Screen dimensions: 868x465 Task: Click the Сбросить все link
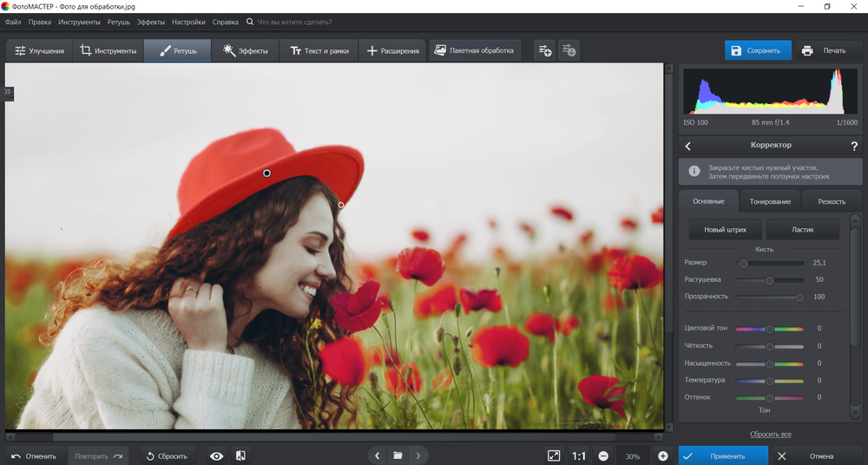click(x=770, y=434)
